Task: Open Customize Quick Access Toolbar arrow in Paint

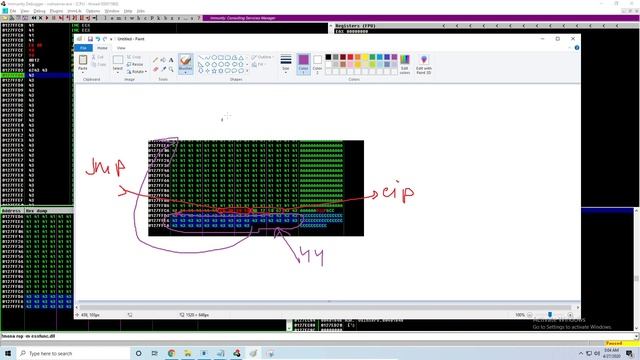Action: click(x=111, y=39)
